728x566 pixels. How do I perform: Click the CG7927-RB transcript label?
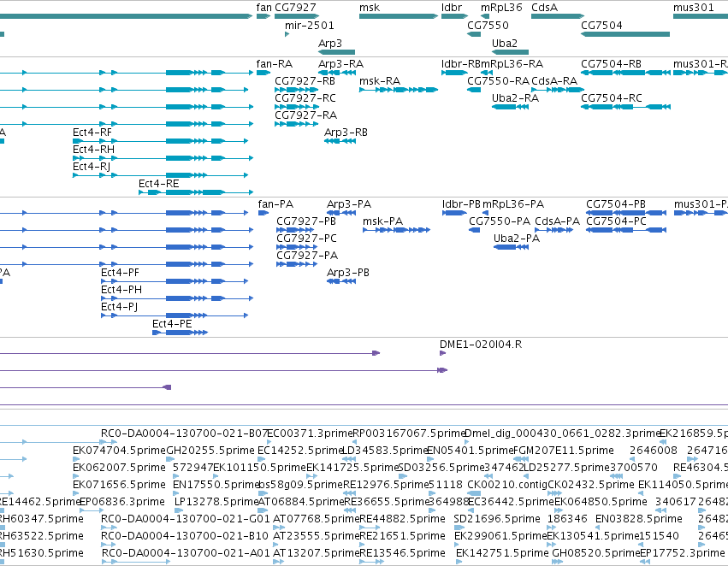point(305,81)
